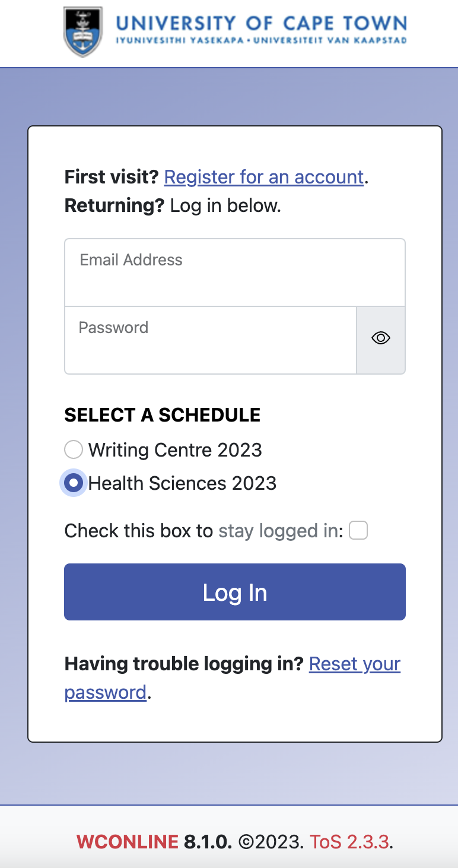
Task: Click the "Having trouble logging in?" text
Action: 184,664
